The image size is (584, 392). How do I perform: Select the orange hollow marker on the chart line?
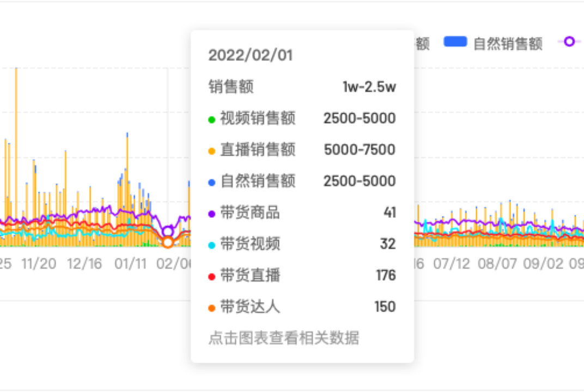point(168,242)
